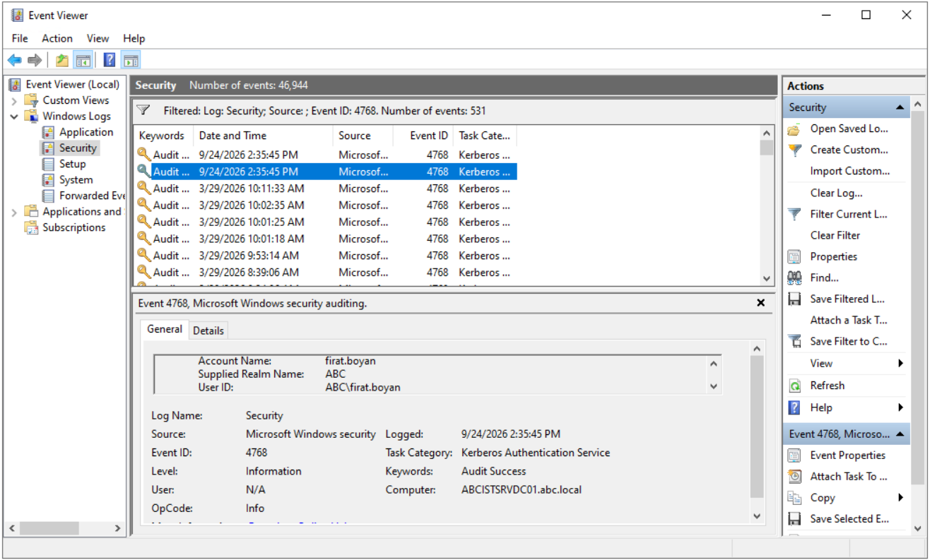Collapse the Windows Logs tree node
The width and height of the screenshot is (930, 560).
(14, 117)
